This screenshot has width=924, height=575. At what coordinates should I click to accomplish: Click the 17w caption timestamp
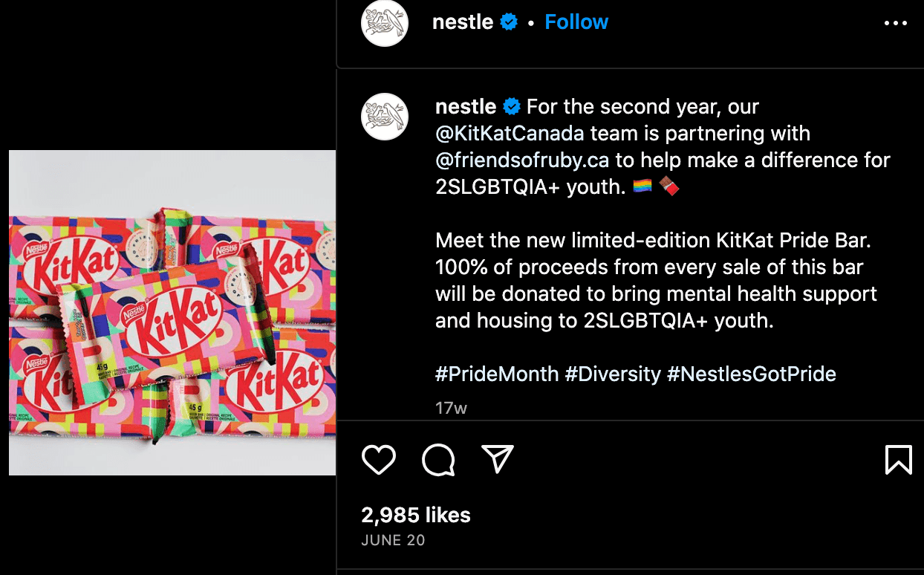[451, 408]
